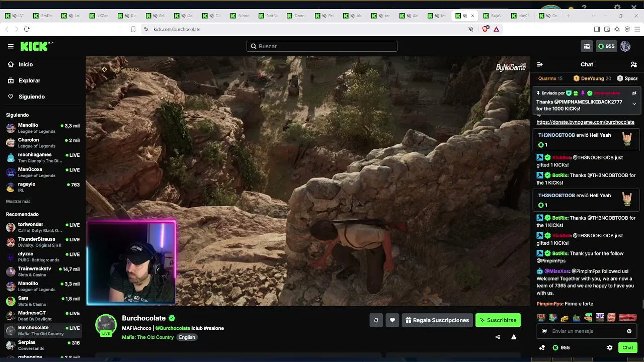Open toriwonder channel from Recomendado

pos(43,227)
